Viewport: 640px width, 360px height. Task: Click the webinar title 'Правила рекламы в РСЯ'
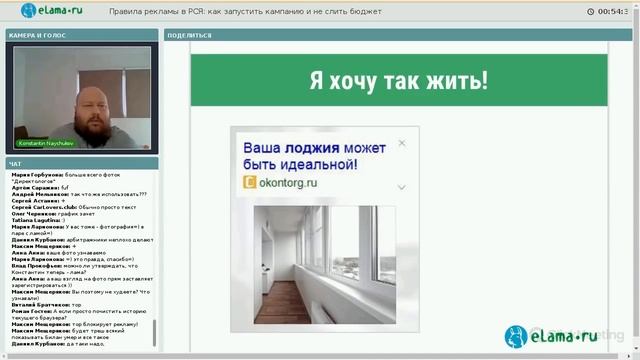click(245, 11)
